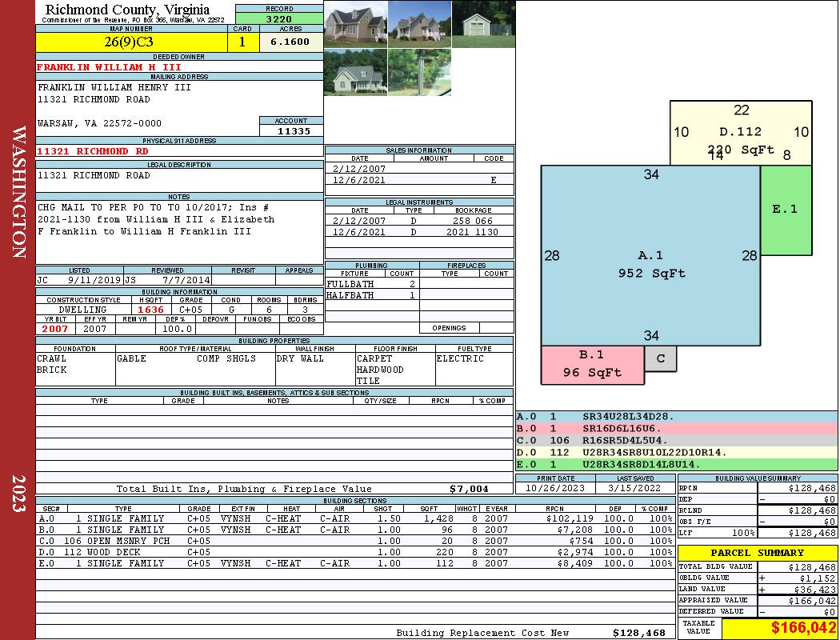Select the garage outbuilding photo thumbnail
840x640 pixels.
point(483,24)
